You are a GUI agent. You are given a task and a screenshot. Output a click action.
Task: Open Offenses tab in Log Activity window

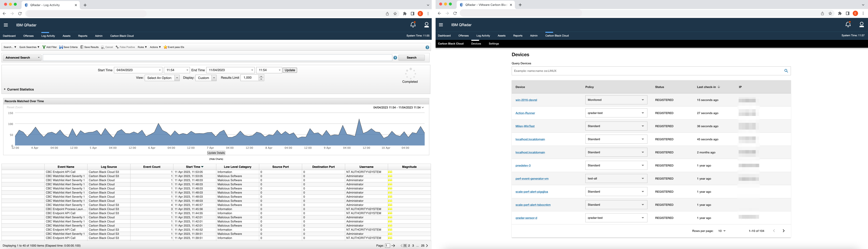tap(28, 36)
